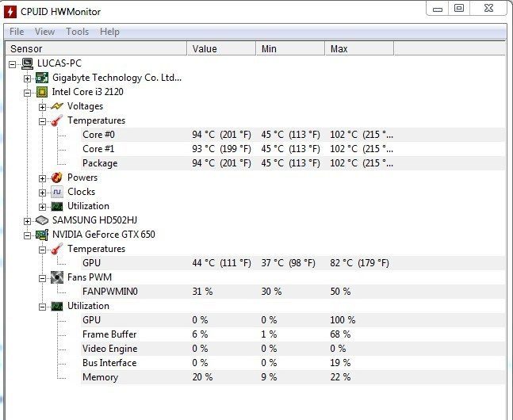
Task: Click the SAMSUNG hard drive icon
Action: (x=42, y=220)
